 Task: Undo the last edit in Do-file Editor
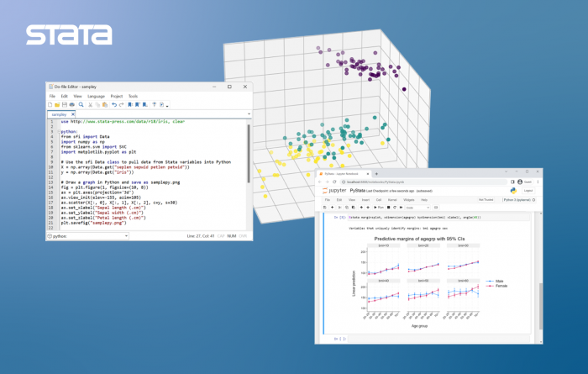[114, 105]
